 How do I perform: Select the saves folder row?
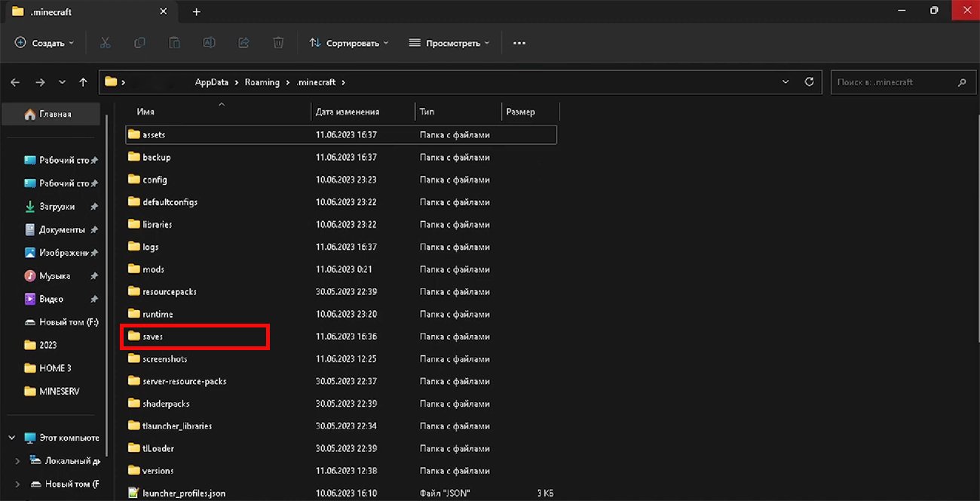coord(341,337)
